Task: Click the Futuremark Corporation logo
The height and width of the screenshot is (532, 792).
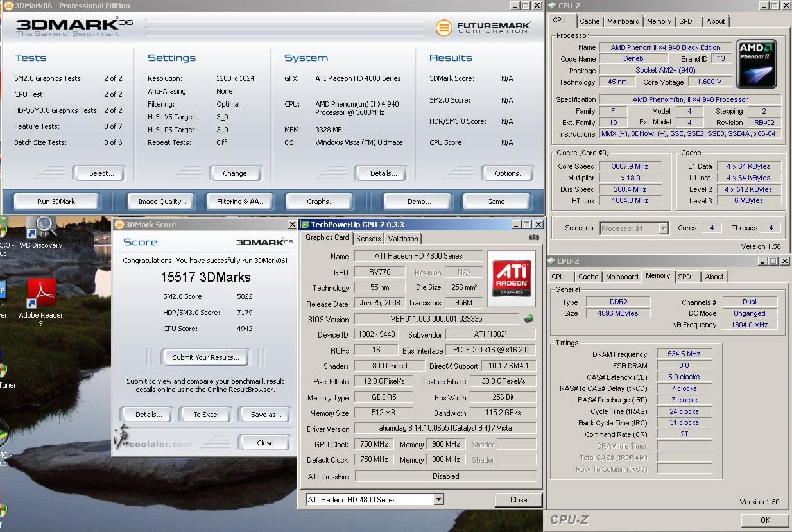Action: click(483, 28)
